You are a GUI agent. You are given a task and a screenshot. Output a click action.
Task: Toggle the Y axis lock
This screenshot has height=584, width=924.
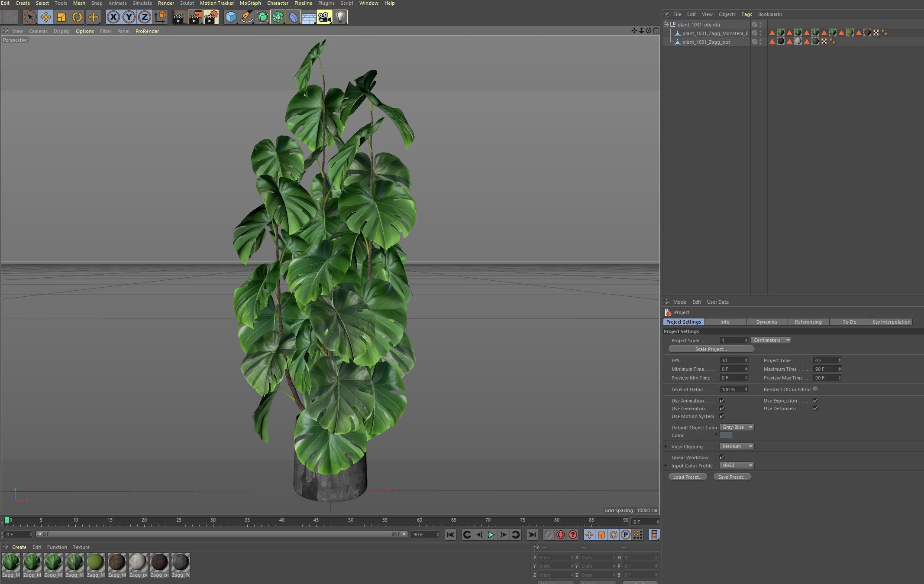129,17
